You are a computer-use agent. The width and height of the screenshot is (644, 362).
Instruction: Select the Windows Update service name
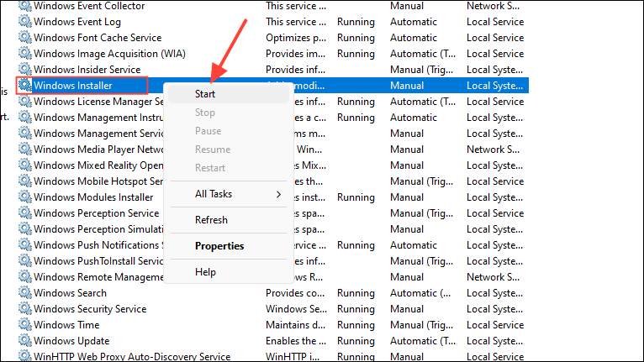pyautogui.click(x=71, y=341)
